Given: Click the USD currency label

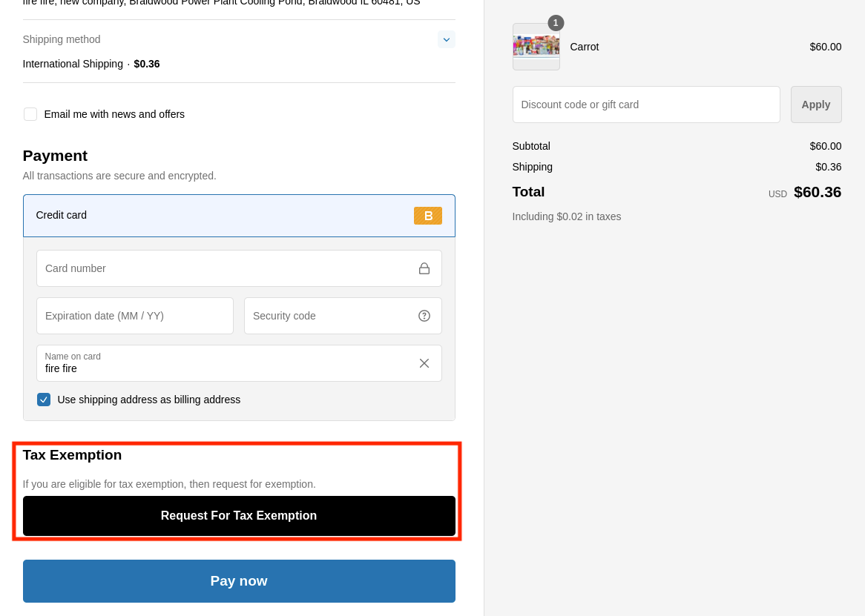Looking at the screenshot, I should point(777,194).
